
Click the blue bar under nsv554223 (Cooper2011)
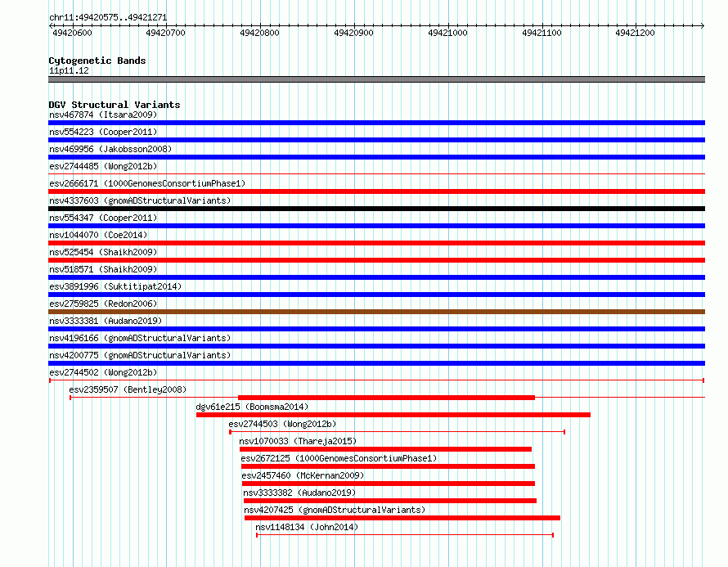(376, 140)
